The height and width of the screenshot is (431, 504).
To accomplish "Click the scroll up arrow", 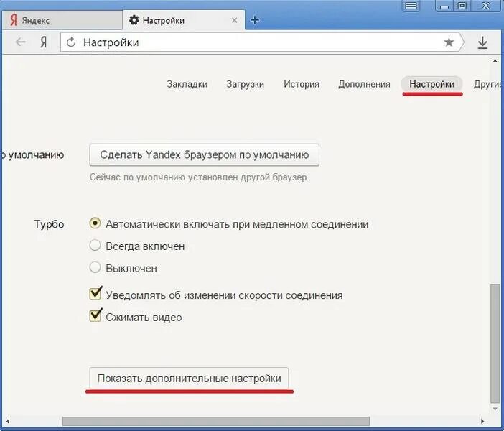I will (x=495, y=61).
